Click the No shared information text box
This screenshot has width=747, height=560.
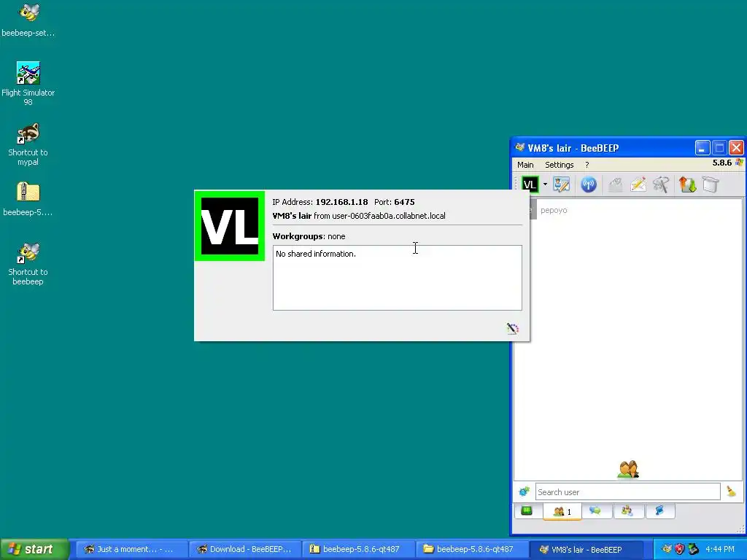coord(398,278)
